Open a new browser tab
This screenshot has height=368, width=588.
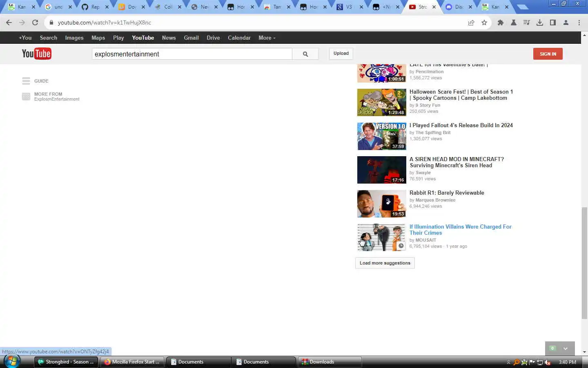point(522,7)
